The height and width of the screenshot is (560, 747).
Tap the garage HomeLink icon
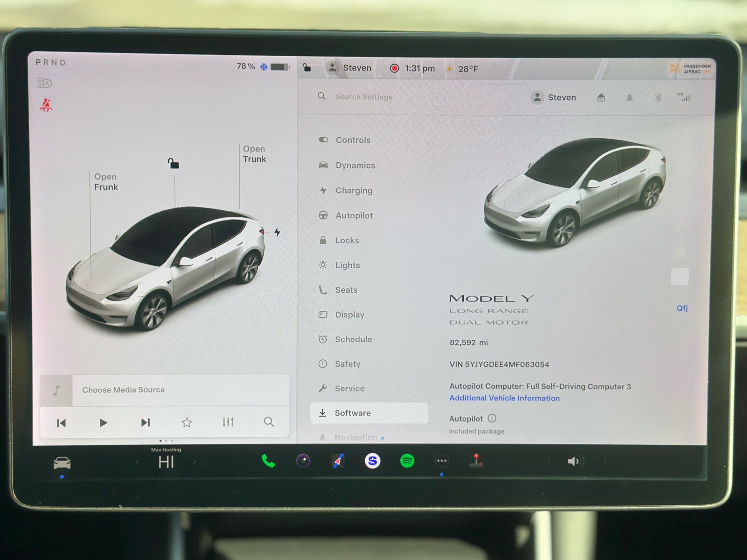tap(601, 98)
